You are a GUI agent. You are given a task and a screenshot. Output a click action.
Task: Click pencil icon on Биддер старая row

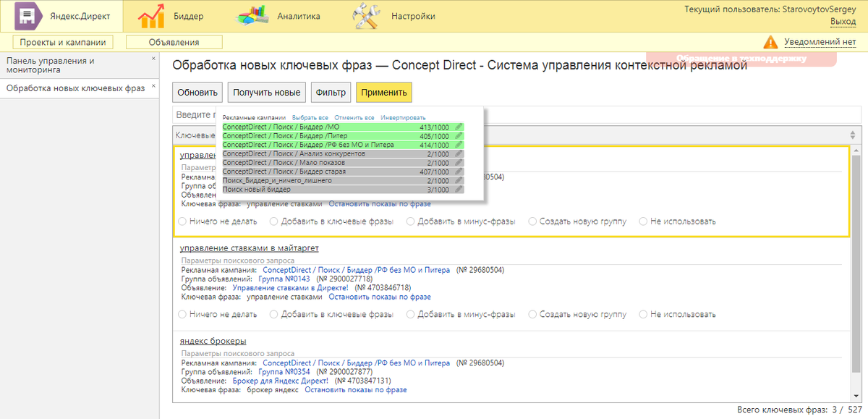[x=457, y=172]
